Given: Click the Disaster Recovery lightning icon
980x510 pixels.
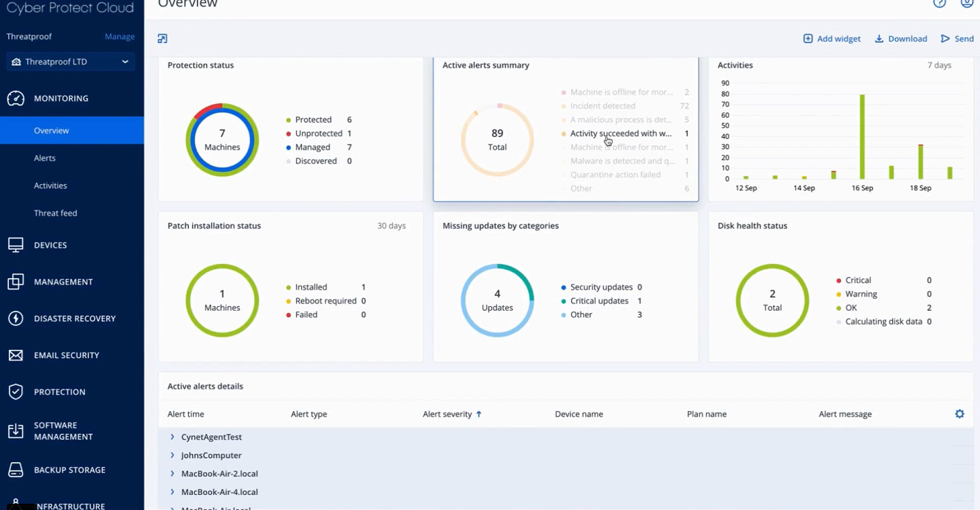Looking at the screenshot, I should click(16, 318).
